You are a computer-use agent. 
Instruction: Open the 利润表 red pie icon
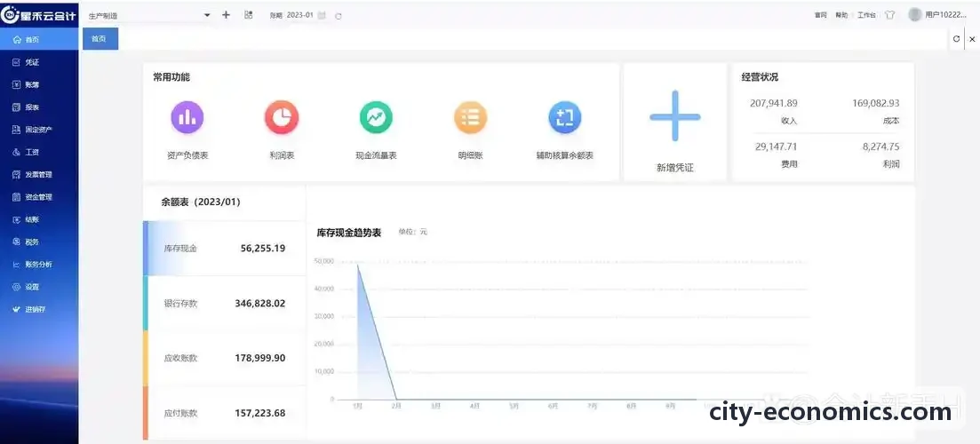pyautogui.click(x=282, y=117)
